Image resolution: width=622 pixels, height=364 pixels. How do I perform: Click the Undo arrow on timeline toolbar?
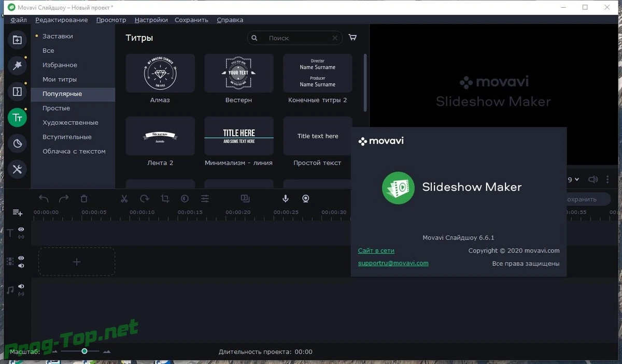[44, 198]
